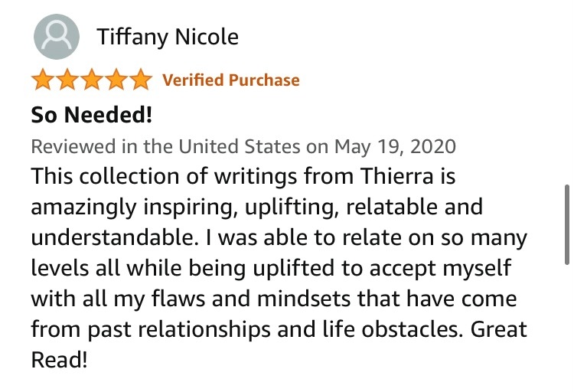Click the May 19, 2020 review date

pos(395,147)
